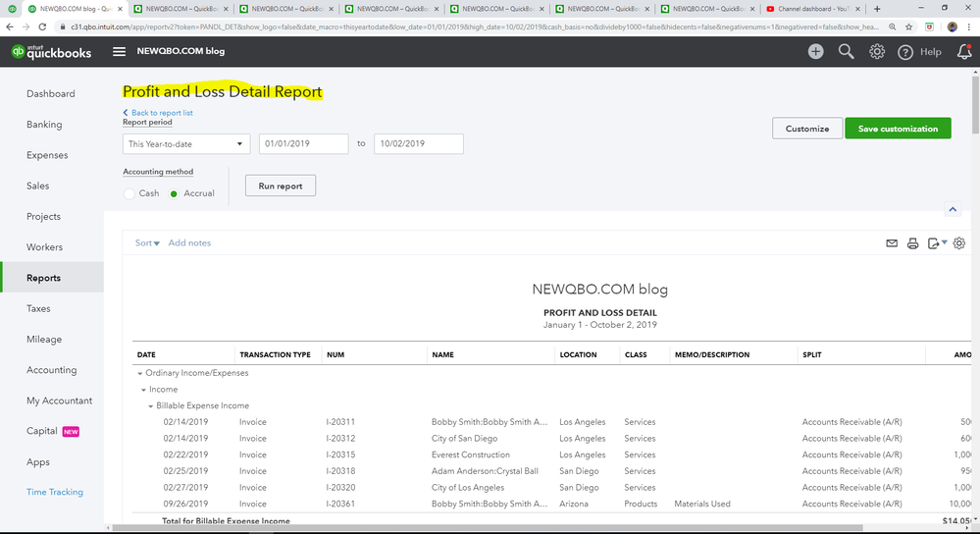This screenshot has height=534, width=980.
Task: Close the first NEWQBO.COM blog tab
Action: 120,9
